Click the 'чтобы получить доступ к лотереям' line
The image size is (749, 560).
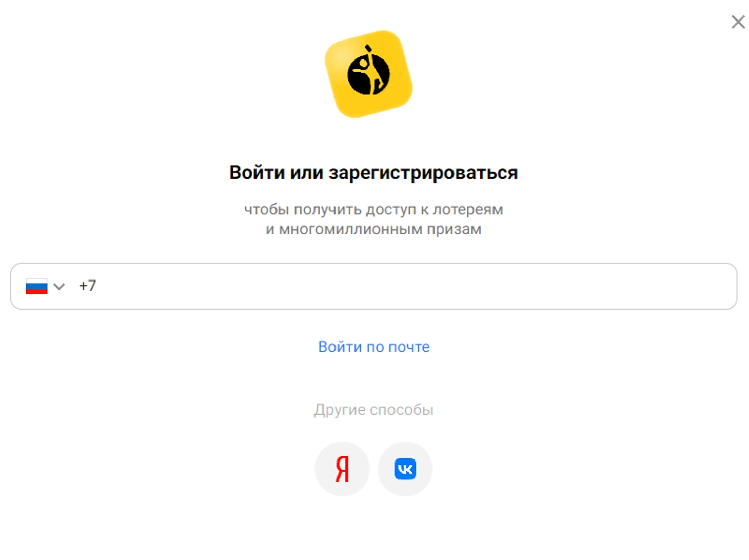click(x=373, y=210)
